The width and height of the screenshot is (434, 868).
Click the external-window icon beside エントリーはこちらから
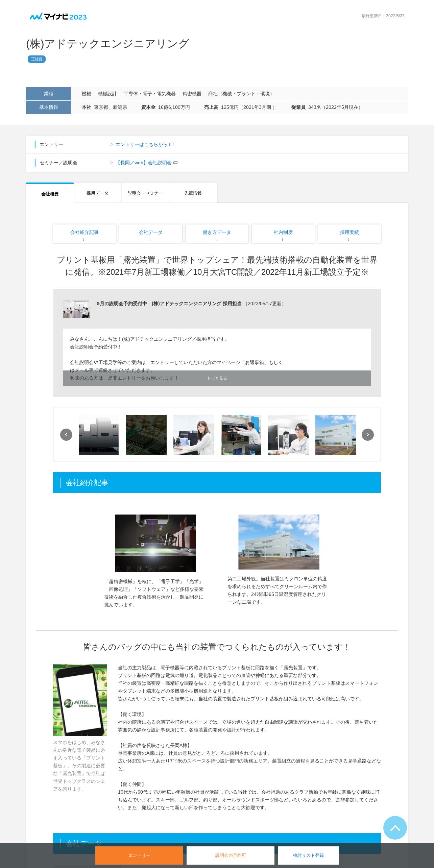point(171,144)
